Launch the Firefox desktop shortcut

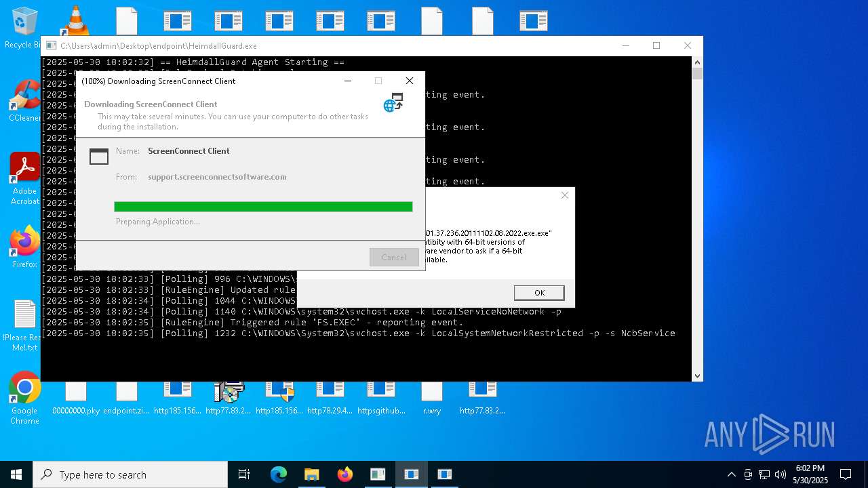pos(25,247)
